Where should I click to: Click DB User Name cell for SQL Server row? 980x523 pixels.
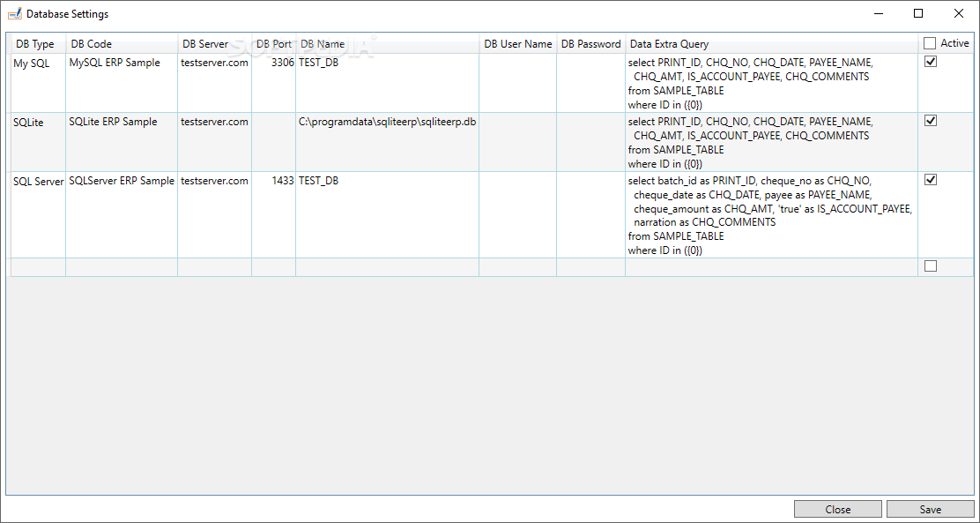(517, 214)
